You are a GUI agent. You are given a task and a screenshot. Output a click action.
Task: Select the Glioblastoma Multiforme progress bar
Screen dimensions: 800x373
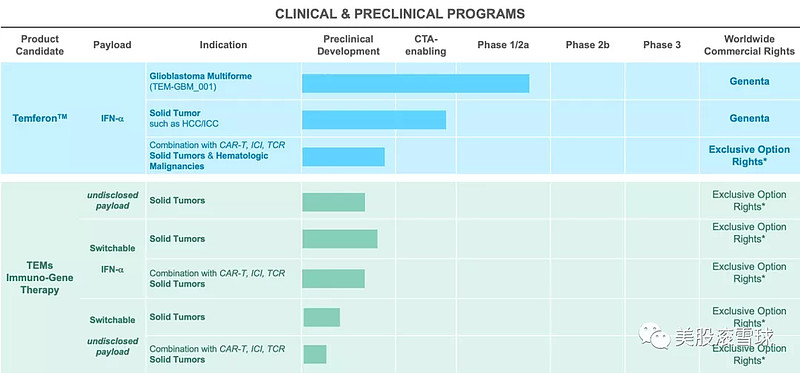[415, 84]
